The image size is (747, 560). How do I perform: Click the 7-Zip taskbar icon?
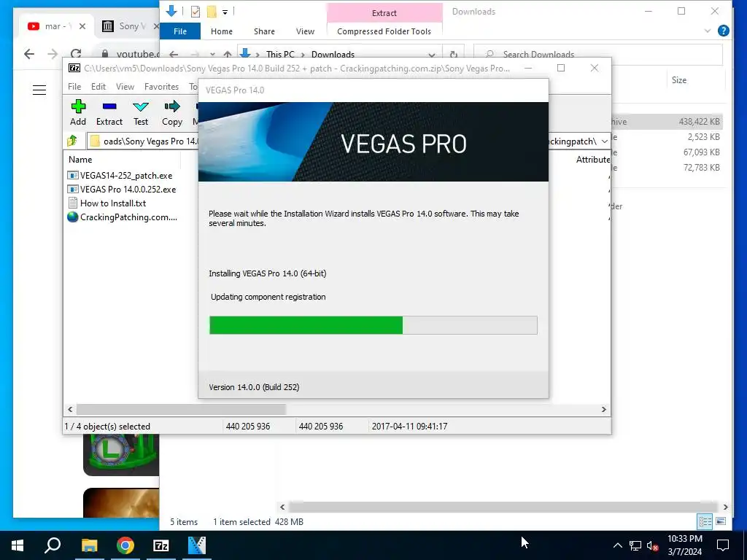pos(161,545)
